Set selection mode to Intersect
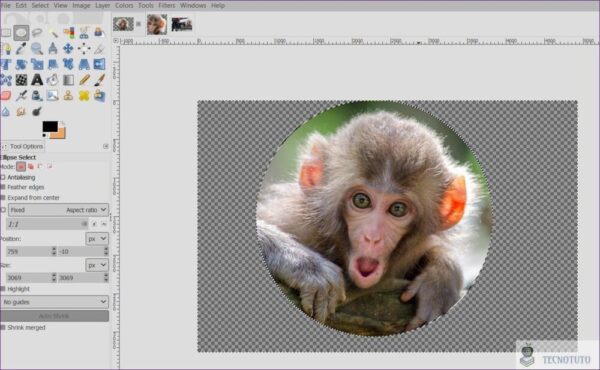The width and height of the screenshot is (600, 370). click(x=49, y=166)
